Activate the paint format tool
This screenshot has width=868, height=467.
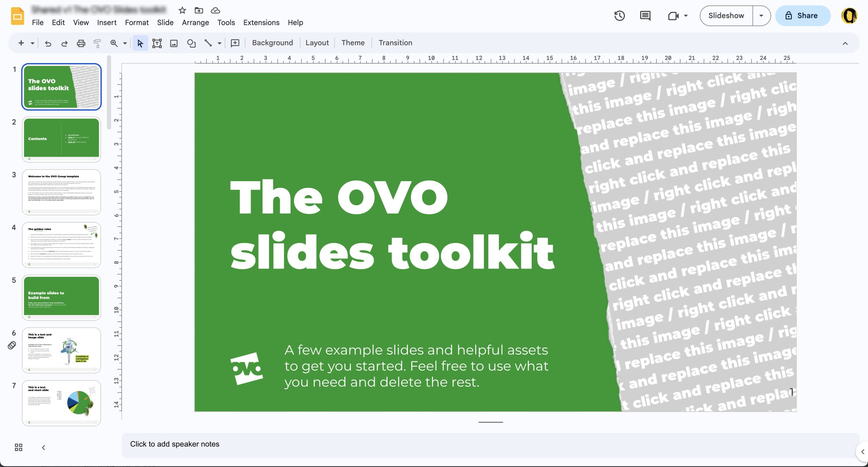click(x=97, y=43)
